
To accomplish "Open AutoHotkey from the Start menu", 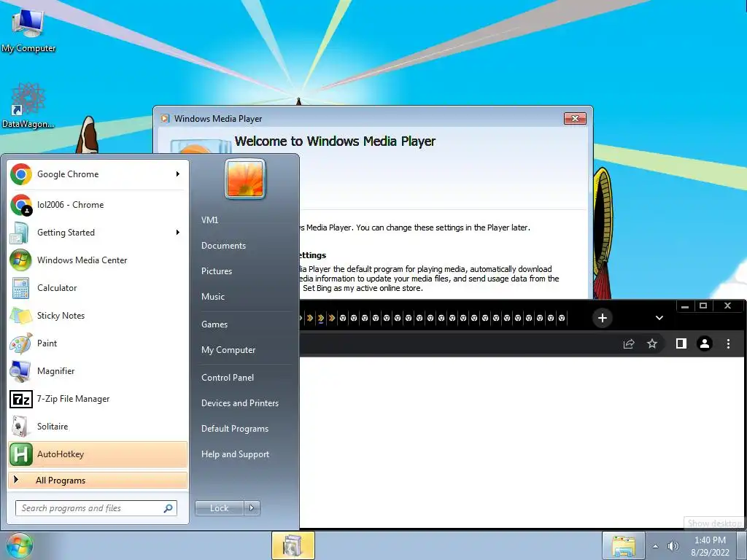I will tap(98, 454).
